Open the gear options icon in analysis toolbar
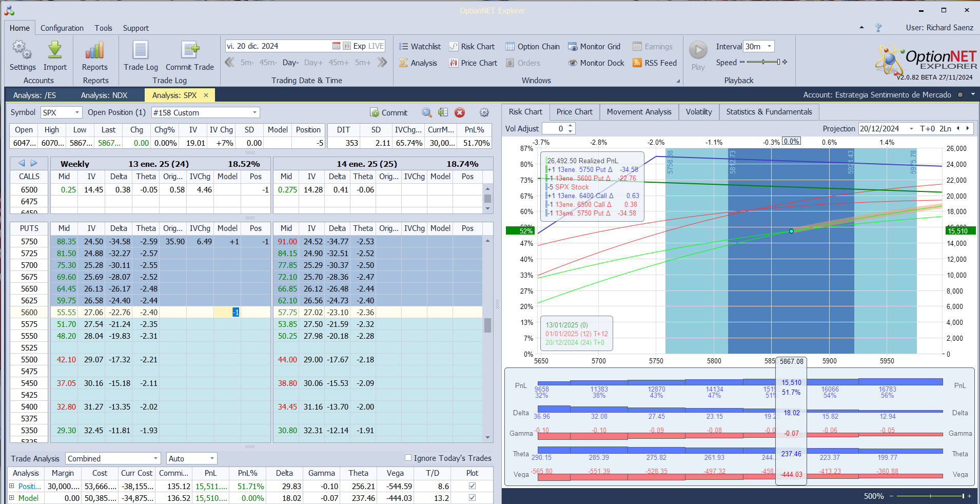Image resolution: width=980 pixels, height=504 pixels. 484,112
